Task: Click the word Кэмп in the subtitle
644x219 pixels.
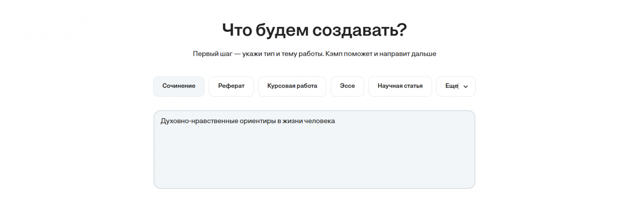Action: click(x=348, y=54)
